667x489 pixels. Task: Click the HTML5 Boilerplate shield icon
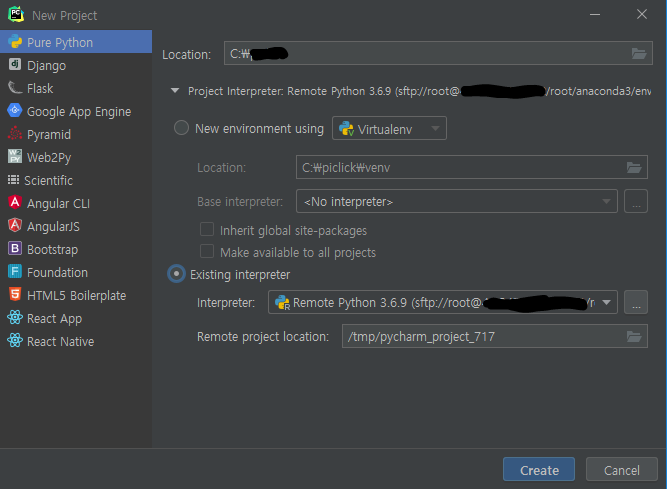pos(15,294)
